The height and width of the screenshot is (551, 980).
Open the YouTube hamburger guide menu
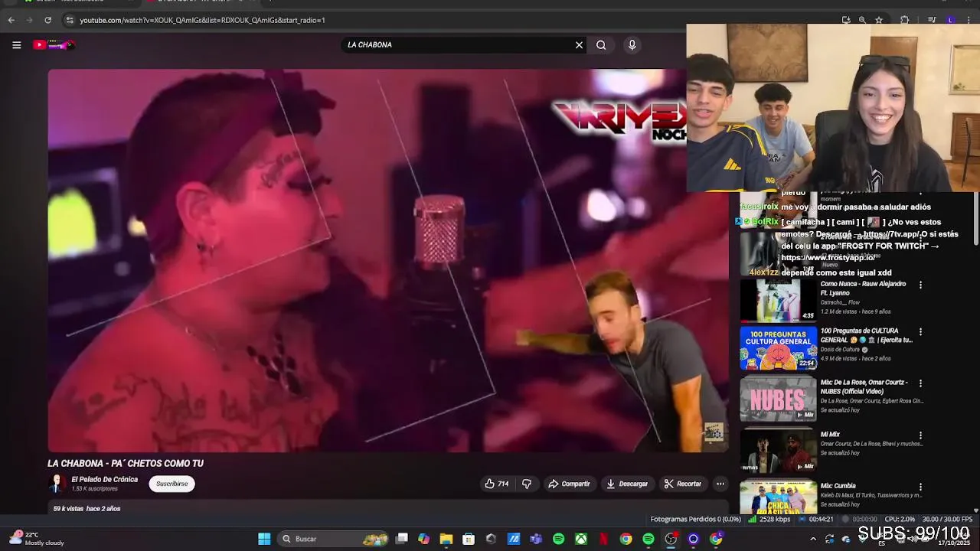pyautogui.click(x=16, y=45)
